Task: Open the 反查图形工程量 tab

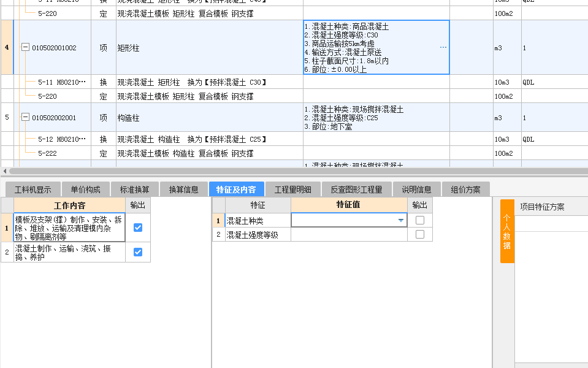Action: coord(357,190)
